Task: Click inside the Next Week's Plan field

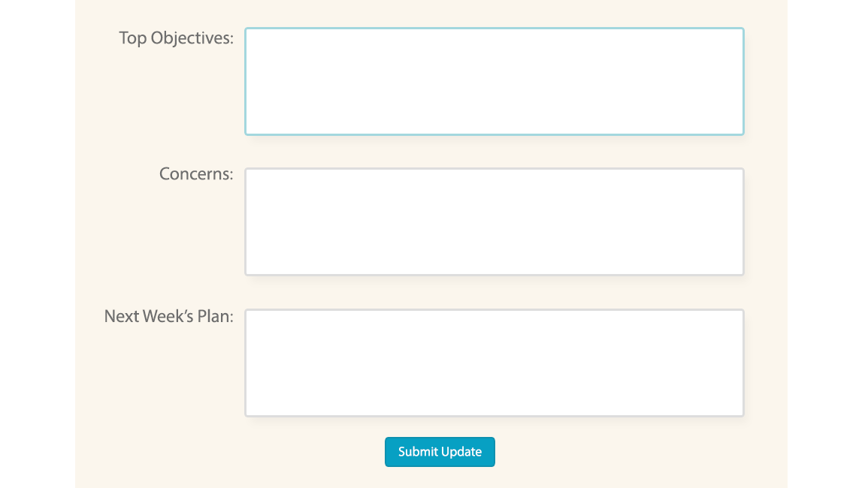Action: click(x=494, y=363)
